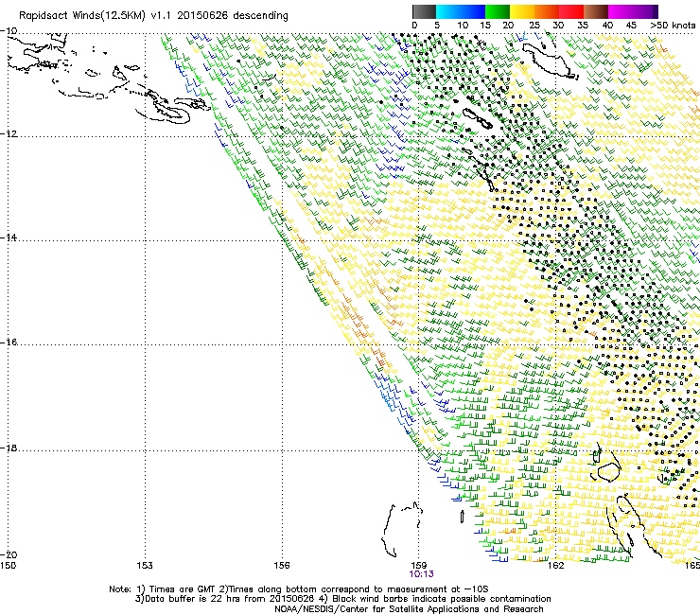The height and width of the screenshot is (615, 700).
Task: Click the brown 35–40 knots legend segment
Action: coord(596,11)
